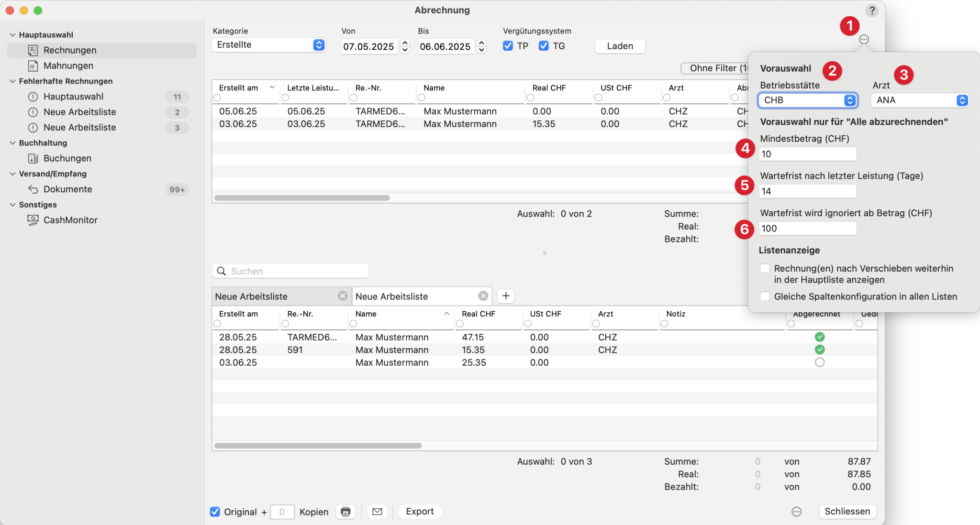Viewport: 980px width, 525px height.
Task: Click the Schliessen button
Action: (847, 512)
